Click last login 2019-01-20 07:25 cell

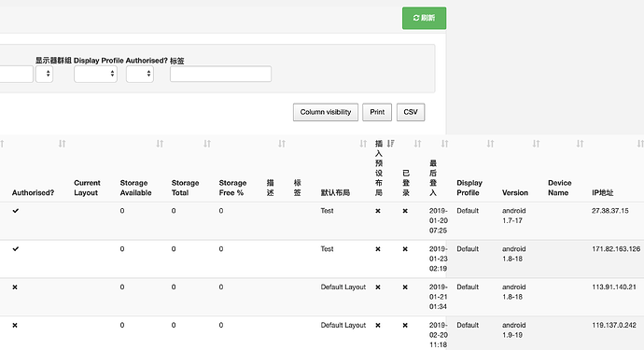click(x=439, y=220)
